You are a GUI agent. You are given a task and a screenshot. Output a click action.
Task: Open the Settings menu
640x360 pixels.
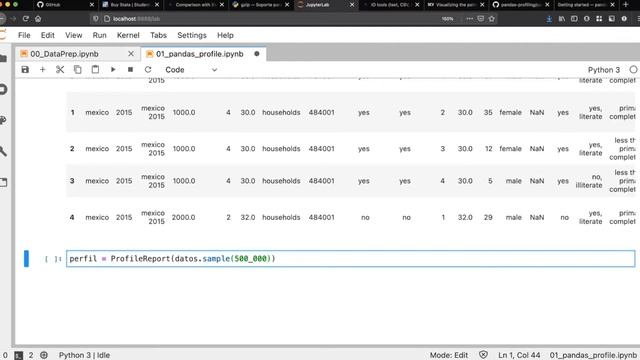pyautogui.click(x=192, y=35)
